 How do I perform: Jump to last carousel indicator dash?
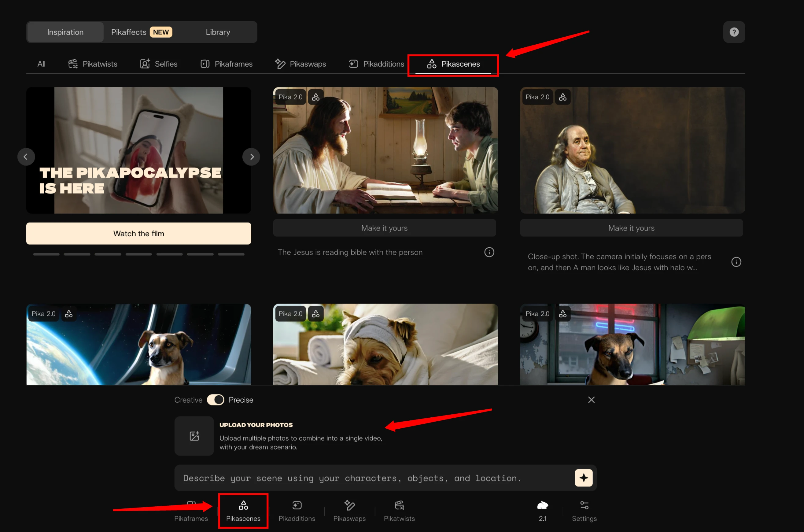[x=231, y=254]
